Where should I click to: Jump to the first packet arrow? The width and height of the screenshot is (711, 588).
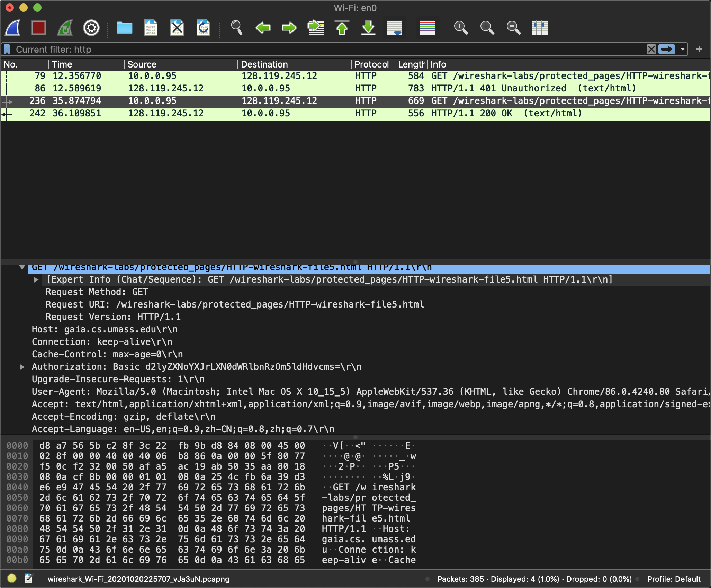342,28
